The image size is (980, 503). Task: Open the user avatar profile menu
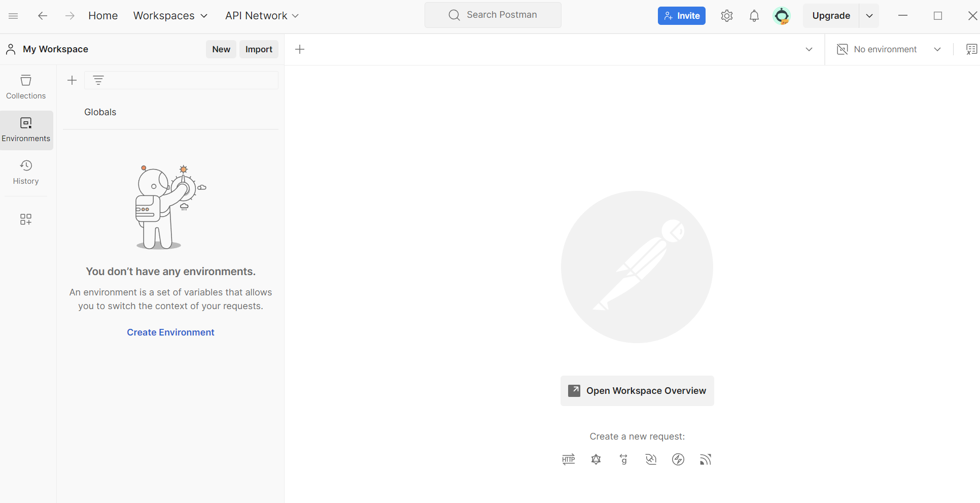[x=782, y=16]
